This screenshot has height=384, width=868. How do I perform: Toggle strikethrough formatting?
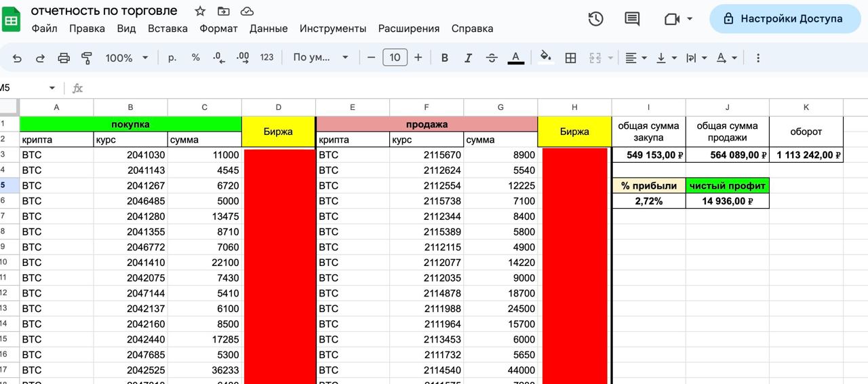(492, 58)
